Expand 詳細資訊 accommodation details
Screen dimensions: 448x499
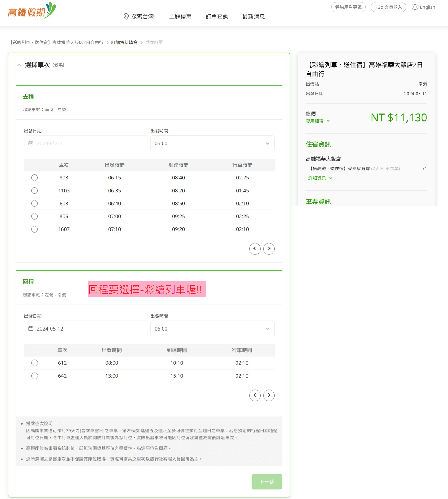click(320, 178)
